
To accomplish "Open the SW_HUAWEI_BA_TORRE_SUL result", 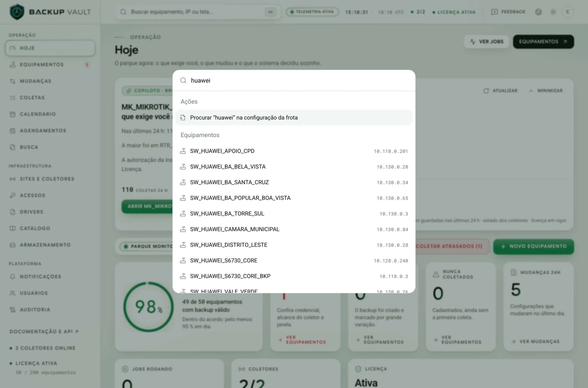I will [294, 214].
